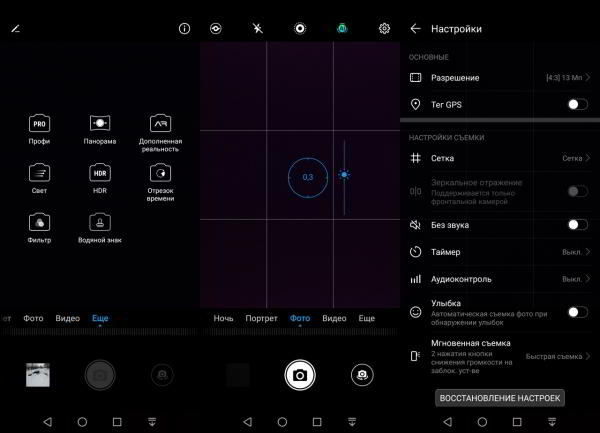
Task: Select Фото tab on middle screen
Action: [x=300, y=318]
